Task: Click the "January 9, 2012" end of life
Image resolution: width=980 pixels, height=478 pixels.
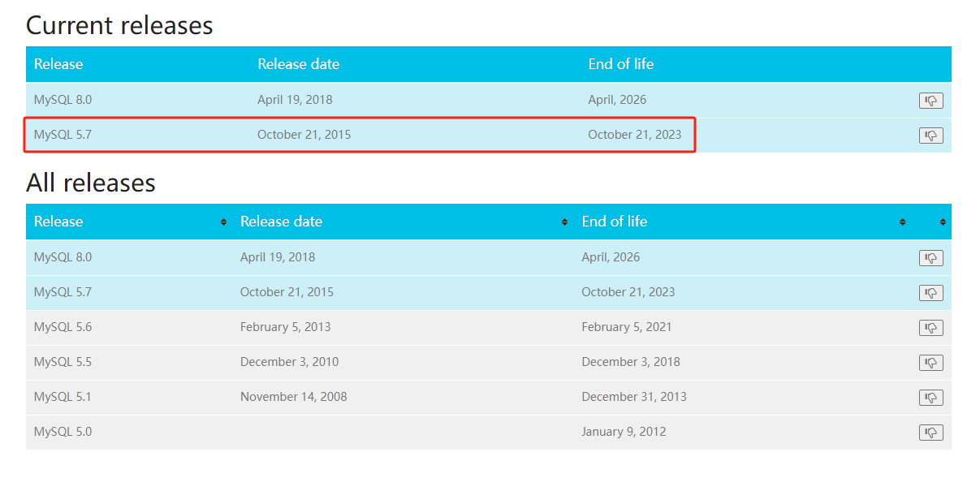Action: point(624,432)
